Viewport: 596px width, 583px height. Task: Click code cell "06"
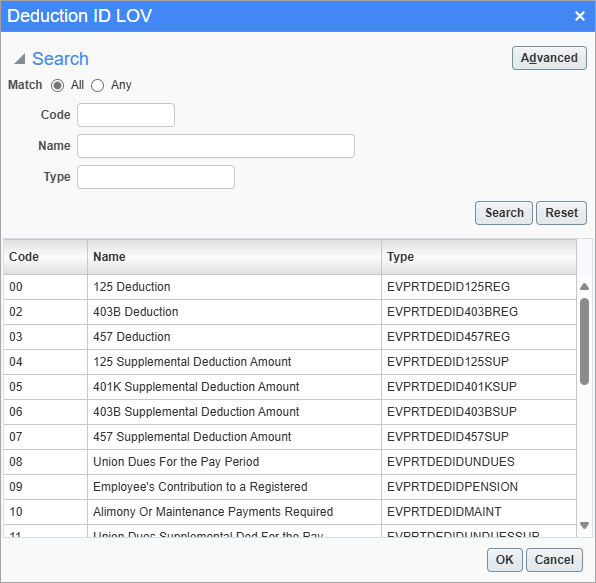[46, 412]
